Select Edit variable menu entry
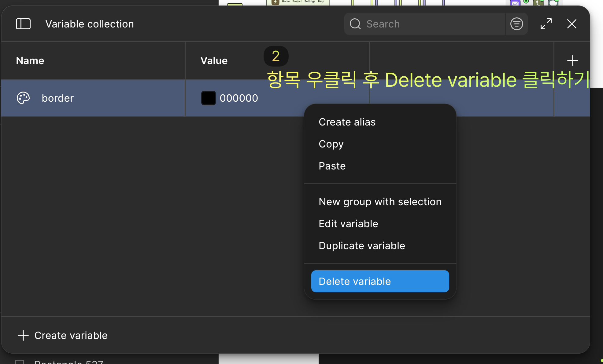 point(348,224)
